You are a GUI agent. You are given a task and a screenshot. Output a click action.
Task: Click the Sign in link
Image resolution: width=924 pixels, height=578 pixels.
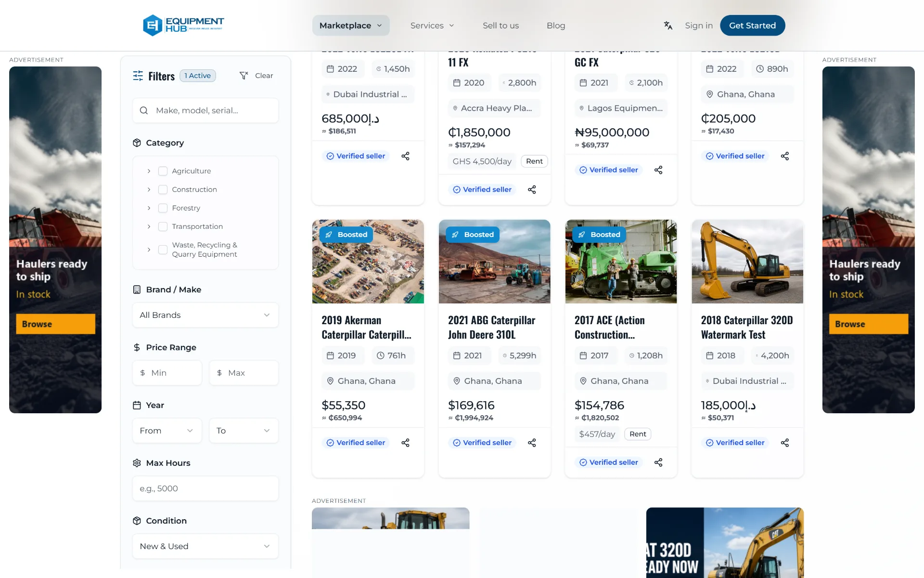(x=699, y=26)
